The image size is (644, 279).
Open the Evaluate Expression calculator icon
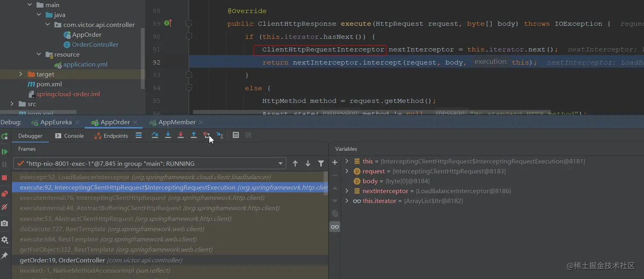coord(236,135)
